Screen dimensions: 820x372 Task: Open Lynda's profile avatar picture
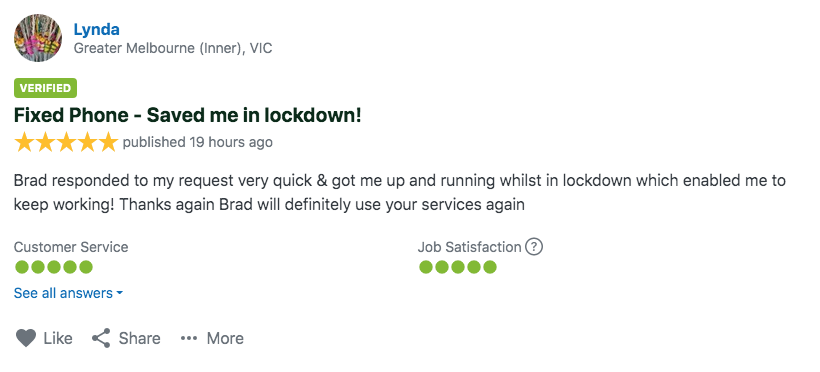38,38
